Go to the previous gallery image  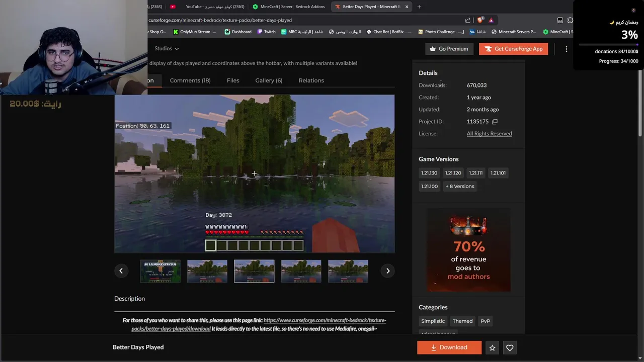coord(121,270)
